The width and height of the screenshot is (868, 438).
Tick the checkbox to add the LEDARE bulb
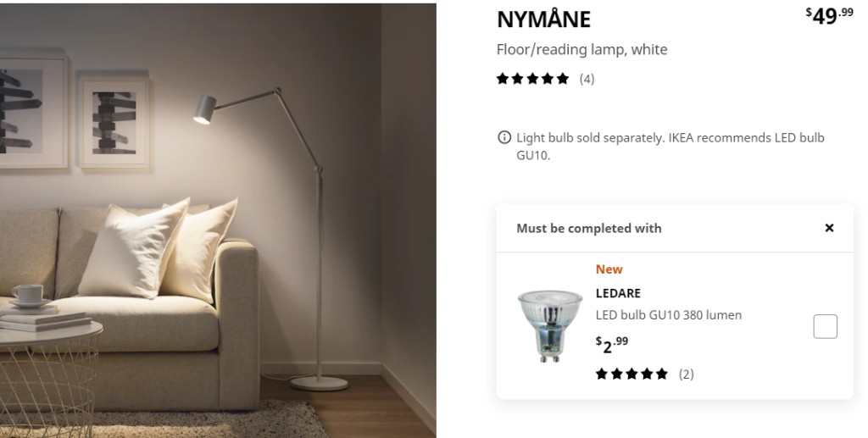click(x=825, y=326)
